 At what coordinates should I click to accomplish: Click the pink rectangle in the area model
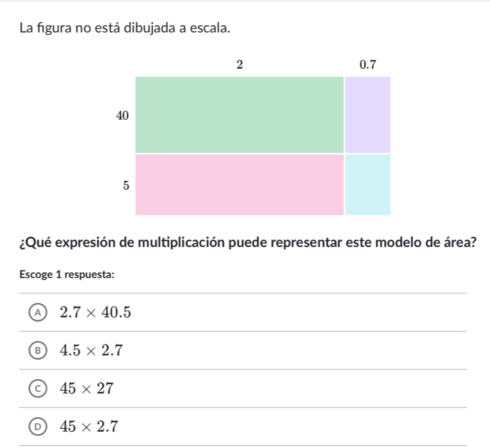[x=239, y=183]
